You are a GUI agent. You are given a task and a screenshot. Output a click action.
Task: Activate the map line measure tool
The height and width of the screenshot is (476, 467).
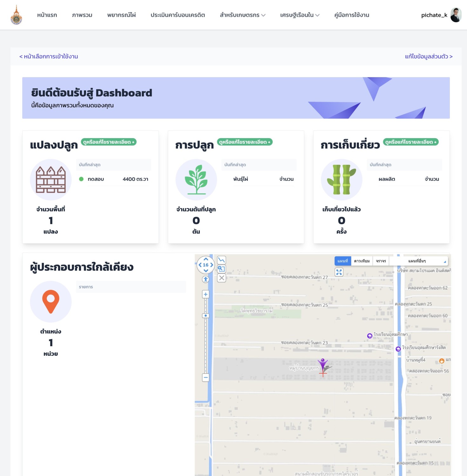pos(222,260)
